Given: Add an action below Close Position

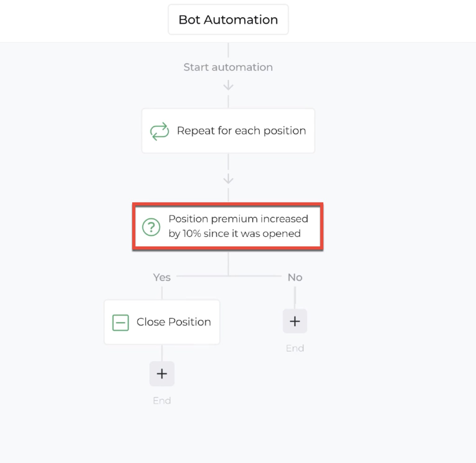Looking at the screenshot, I should coord(162,374).
